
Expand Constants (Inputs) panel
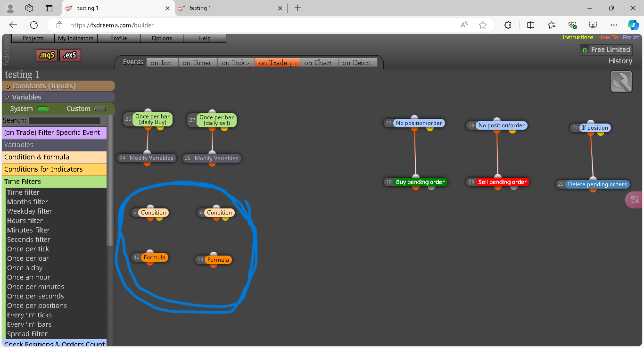tap(58, 86)
